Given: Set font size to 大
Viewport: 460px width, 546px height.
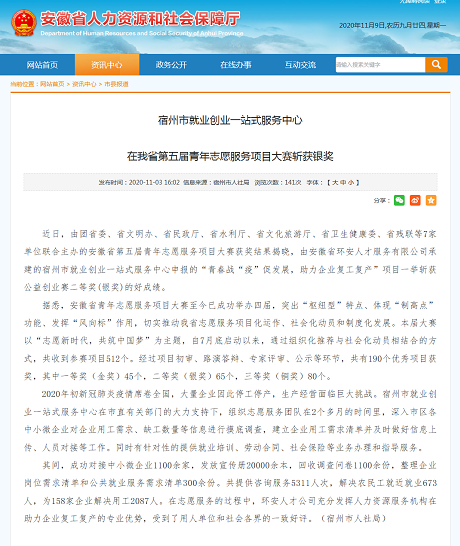Looking at the screenshot, I should point(335,182).
